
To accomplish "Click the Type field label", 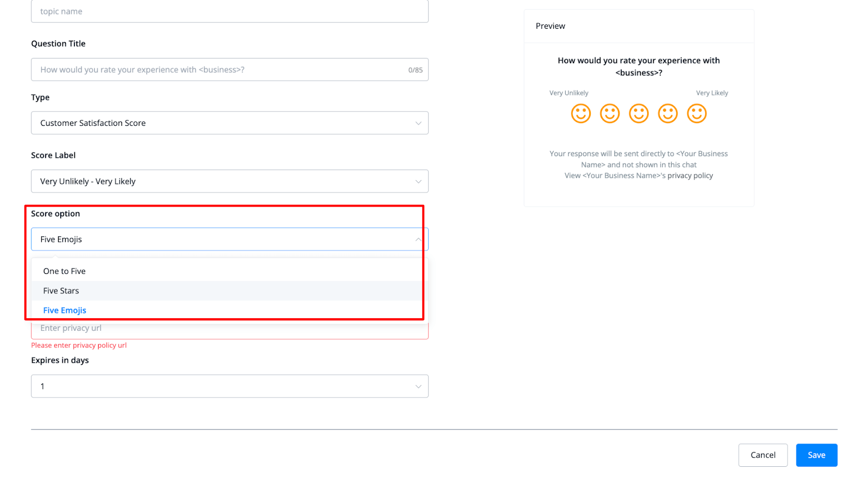I will coord(40,98).
